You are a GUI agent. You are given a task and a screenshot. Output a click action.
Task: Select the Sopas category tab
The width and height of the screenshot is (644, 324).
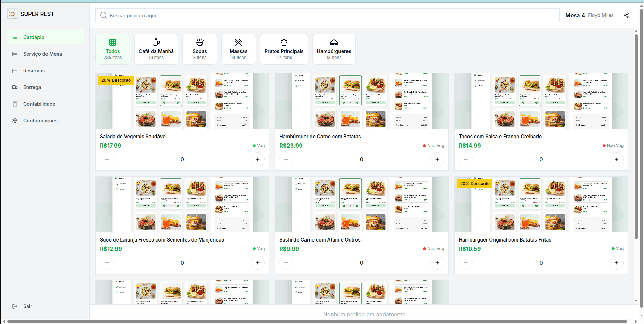pyautogui.click(x=199, y=49)
